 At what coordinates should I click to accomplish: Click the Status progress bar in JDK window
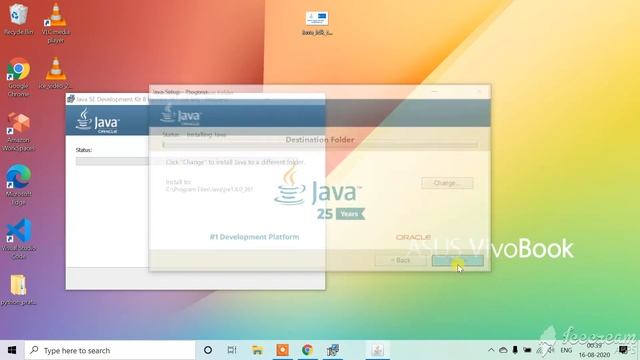tap(112, 161)
